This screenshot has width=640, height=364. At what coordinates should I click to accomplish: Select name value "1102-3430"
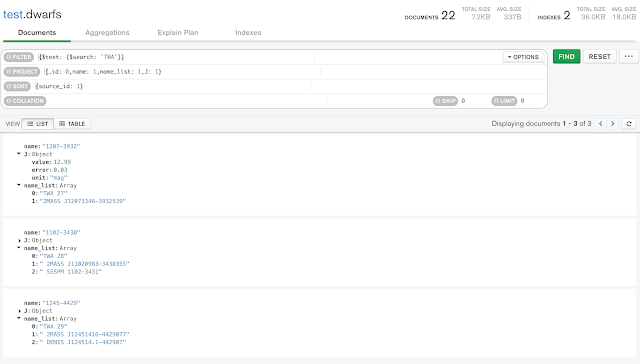click(x=61, y=233)
